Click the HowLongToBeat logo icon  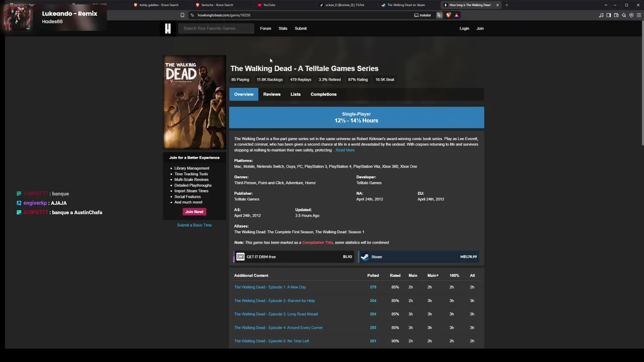pos(168,28)
